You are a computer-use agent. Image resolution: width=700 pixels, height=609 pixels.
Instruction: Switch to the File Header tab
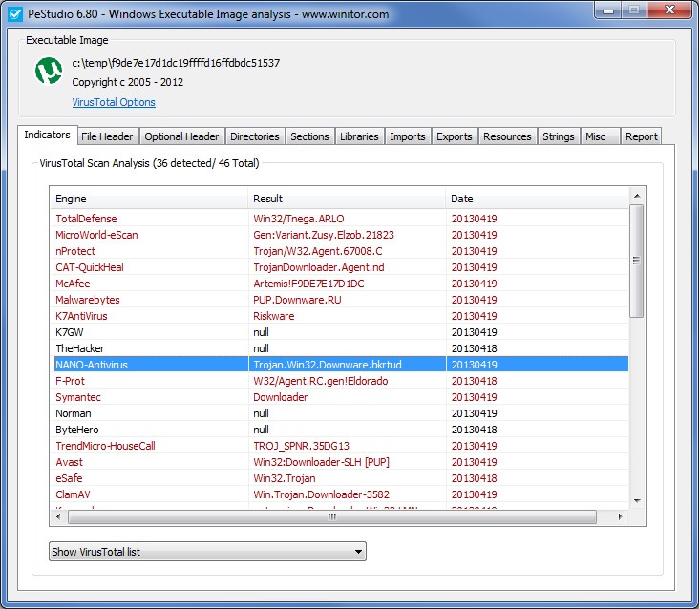(107, 136)
